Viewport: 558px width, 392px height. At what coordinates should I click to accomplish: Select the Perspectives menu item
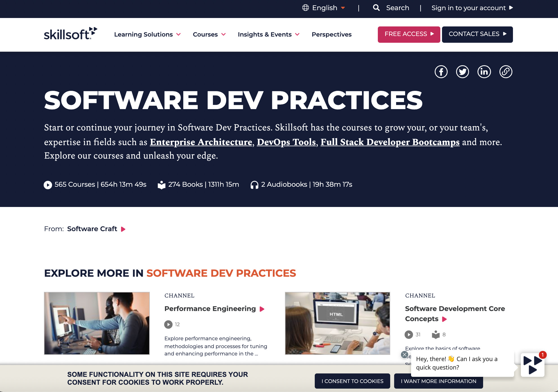(331, 34)
